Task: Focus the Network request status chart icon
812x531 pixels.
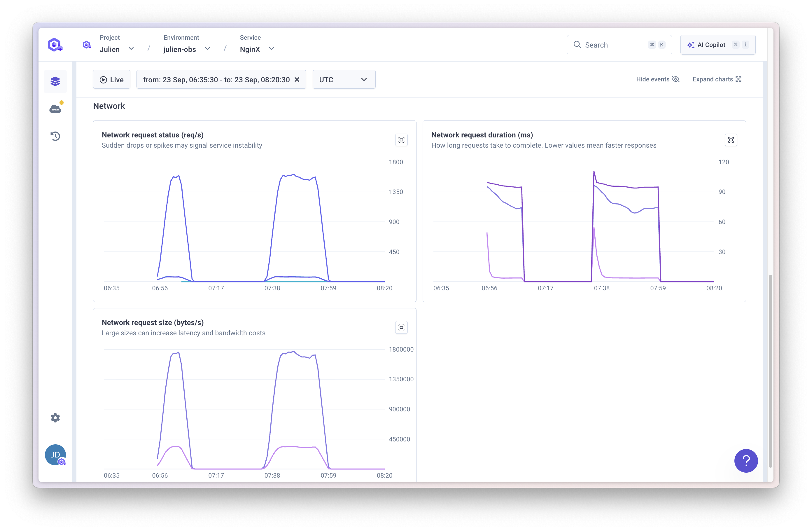Action: [401, 139]
